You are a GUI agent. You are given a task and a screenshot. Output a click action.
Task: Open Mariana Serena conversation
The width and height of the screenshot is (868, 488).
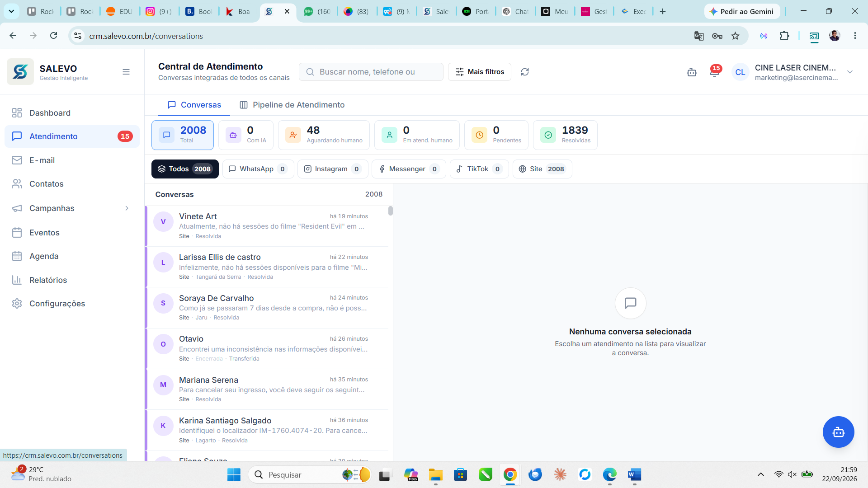(x=267, y=389)
